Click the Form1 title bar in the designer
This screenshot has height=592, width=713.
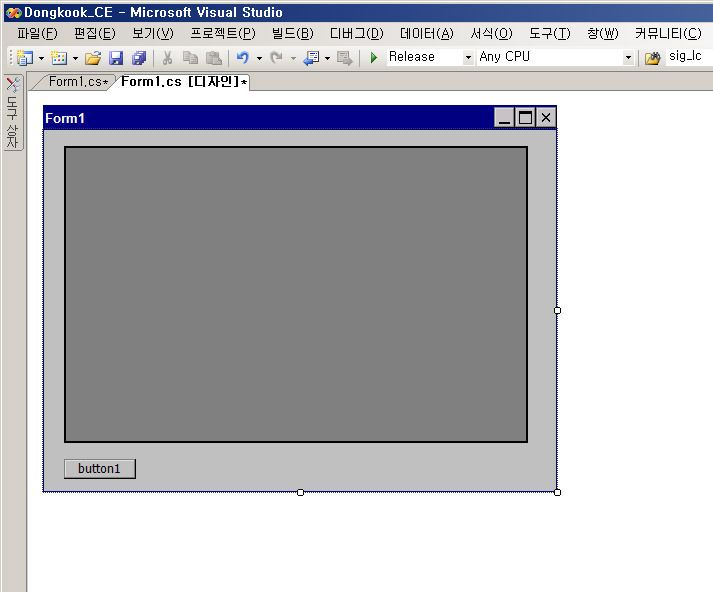coord(268,118)
